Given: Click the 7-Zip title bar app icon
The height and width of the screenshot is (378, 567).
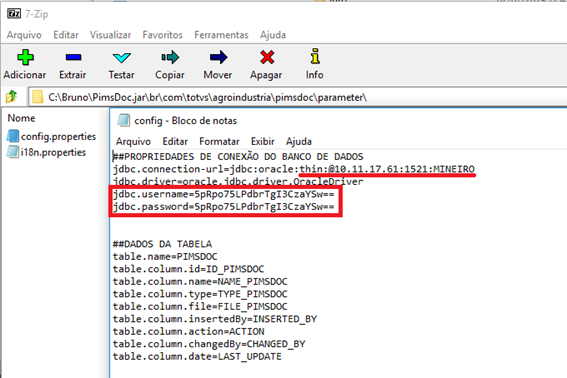Looking at the screenshot, I should coord(14,14).
